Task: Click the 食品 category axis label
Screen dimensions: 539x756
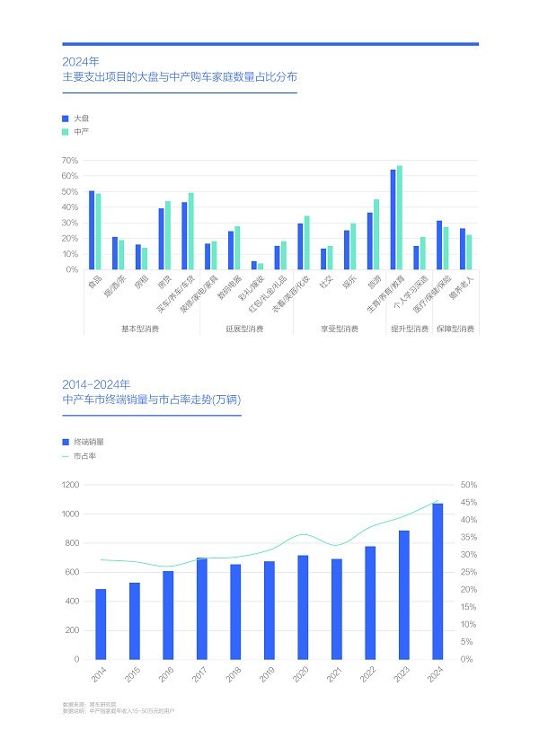Action: (95, 282)
